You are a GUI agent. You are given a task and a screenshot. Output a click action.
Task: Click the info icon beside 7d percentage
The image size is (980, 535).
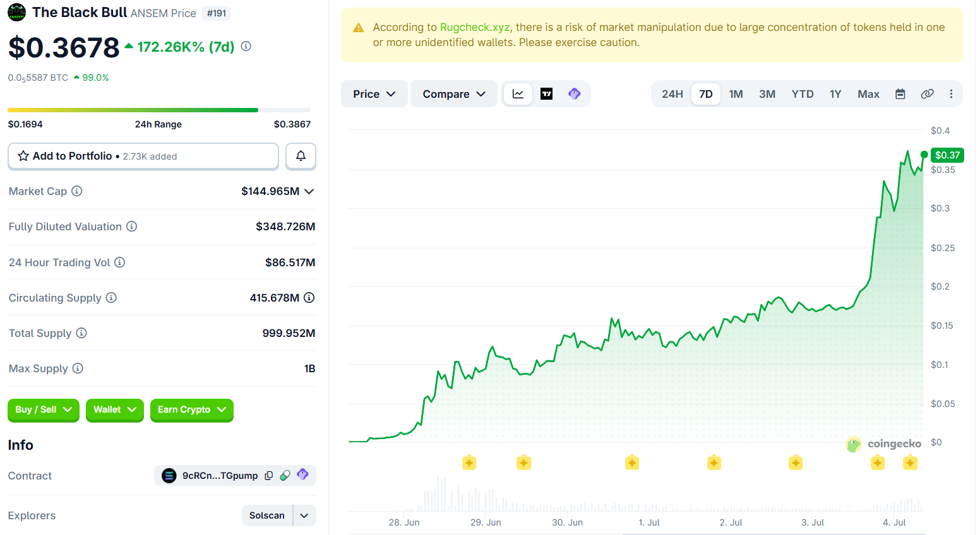(x=246, y=46)
